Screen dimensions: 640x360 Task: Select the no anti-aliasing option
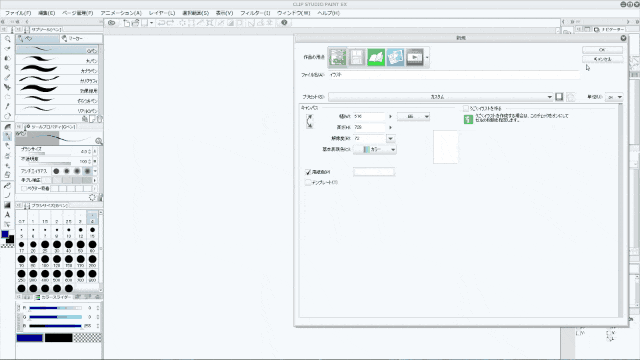click(56, 171)
